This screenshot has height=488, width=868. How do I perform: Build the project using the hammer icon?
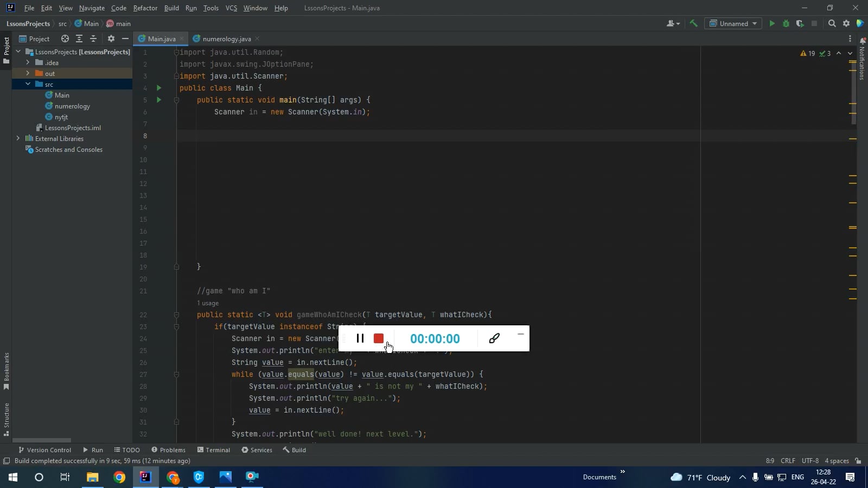(x=694, y=23)
